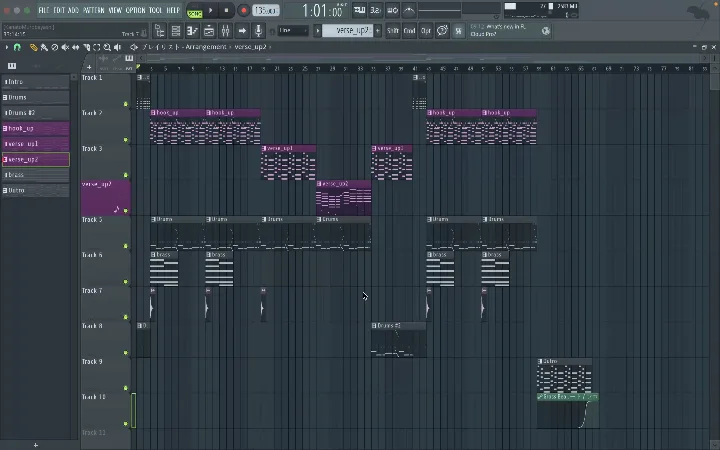Select the Paint brush tool
Image resolution: width=720 pixels, height=450 pixels.
coord(44,47)
